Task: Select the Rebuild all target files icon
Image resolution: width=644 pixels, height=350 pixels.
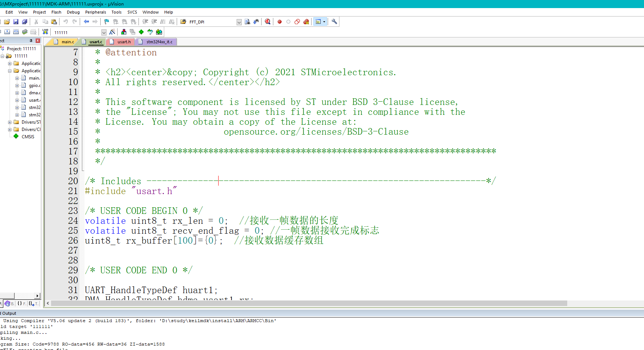Action: (16, 32)
